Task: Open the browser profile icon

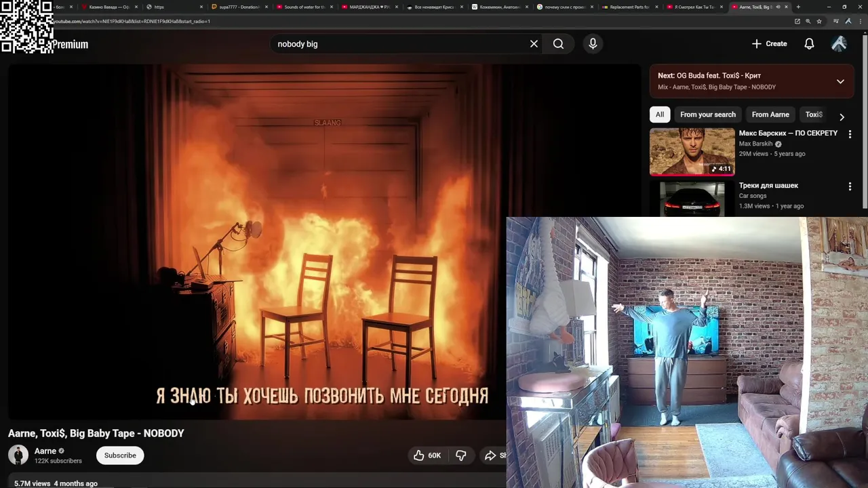Action: tap(848, 21)
